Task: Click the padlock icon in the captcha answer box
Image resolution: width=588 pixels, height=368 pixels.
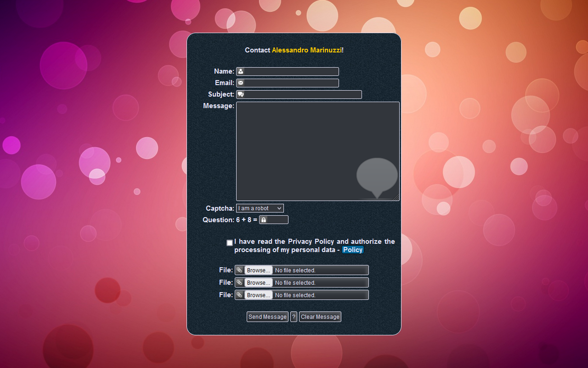Action: (263, 219)
